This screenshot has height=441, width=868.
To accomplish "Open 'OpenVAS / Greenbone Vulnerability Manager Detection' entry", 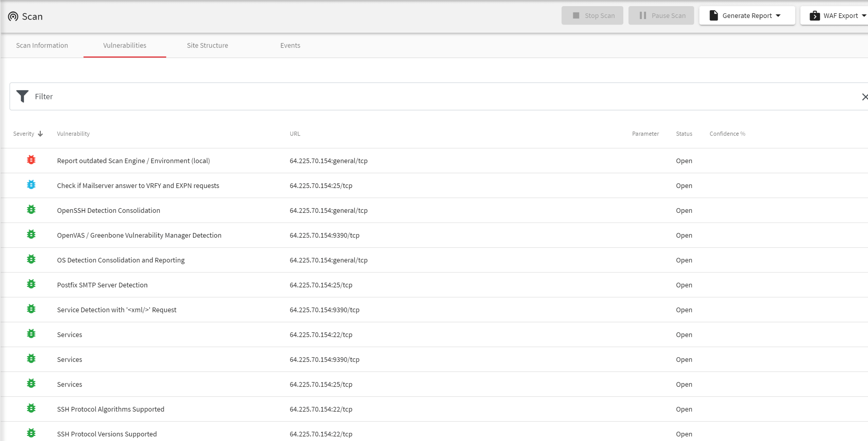I will pyautogui.click(x=139, y=235).
